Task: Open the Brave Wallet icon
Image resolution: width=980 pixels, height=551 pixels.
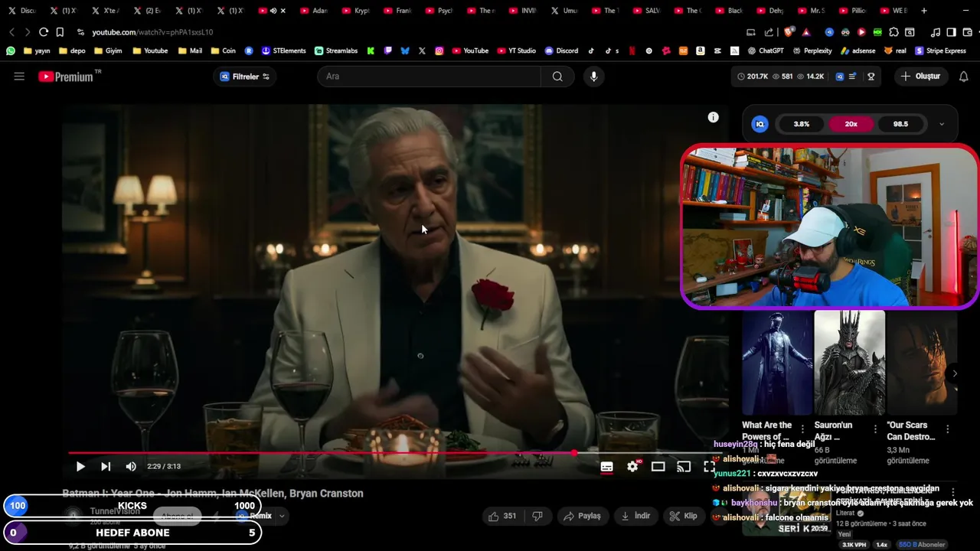Action: tap(966, 32)
